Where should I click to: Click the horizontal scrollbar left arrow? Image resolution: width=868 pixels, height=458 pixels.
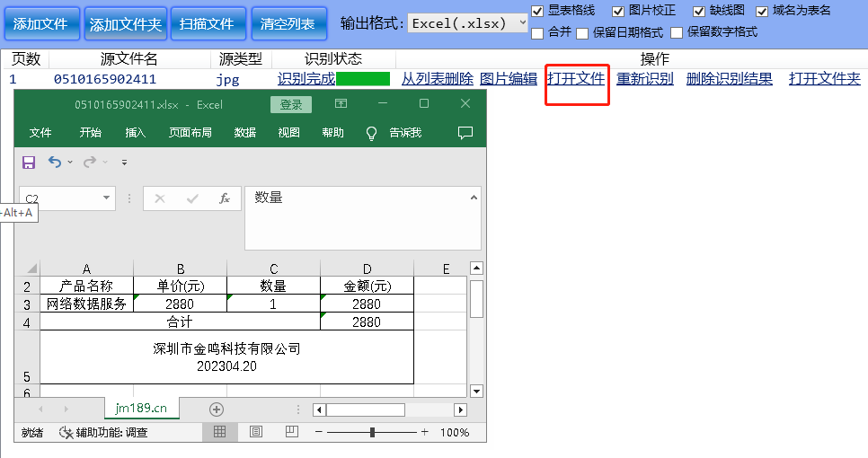[319, 410]
